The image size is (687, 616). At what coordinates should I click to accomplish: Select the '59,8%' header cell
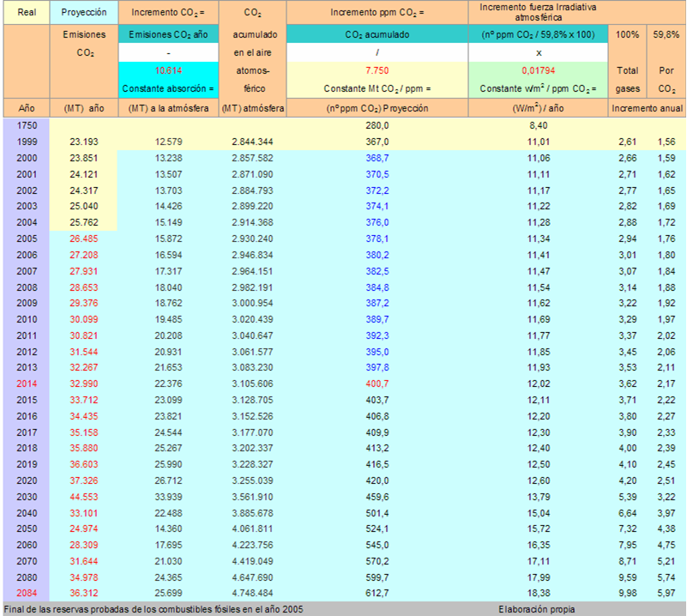pos(666,34)
